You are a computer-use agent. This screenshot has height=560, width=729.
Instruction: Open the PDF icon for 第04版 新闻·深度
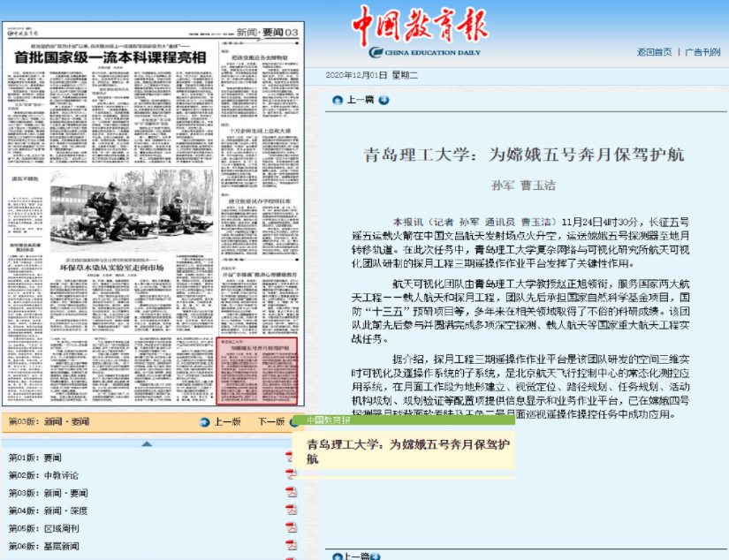(x=291, y=510)
